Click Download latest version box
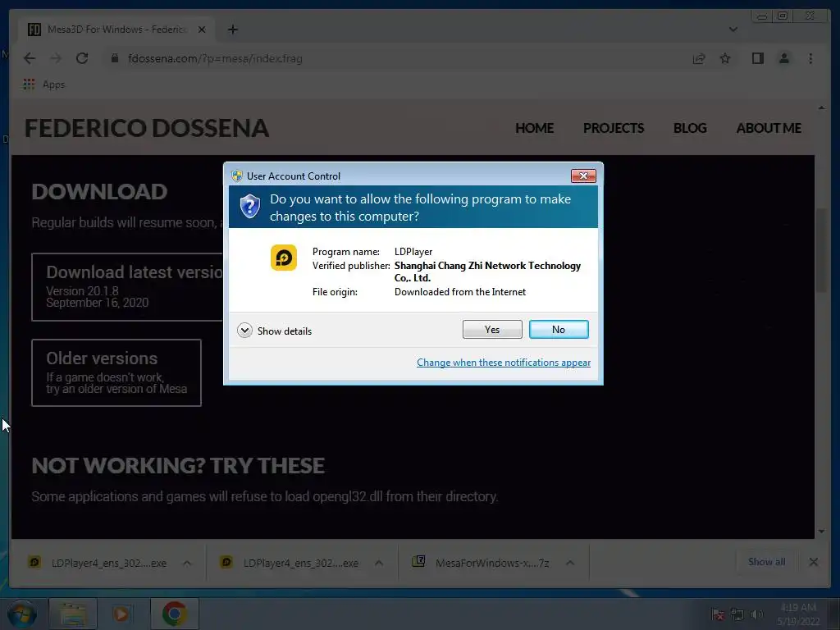 coord(127,287)
